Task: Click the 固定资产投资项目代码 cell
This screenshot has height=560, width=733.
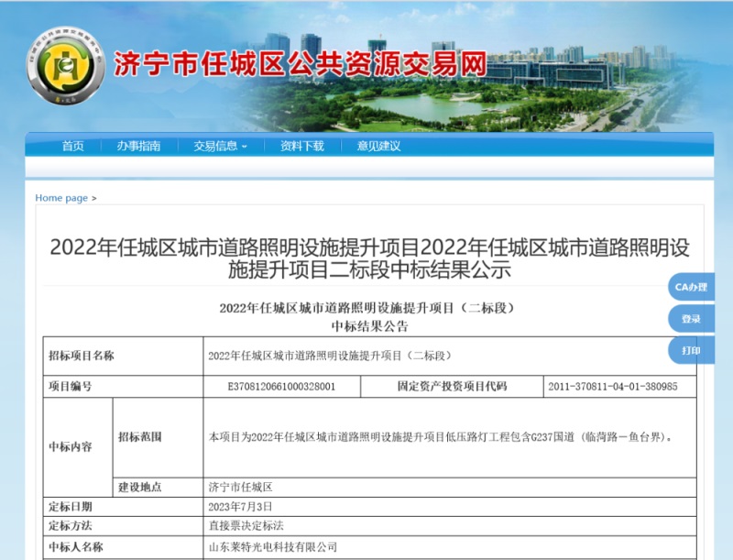Action: pyautogui.click(x=452, y=387)
